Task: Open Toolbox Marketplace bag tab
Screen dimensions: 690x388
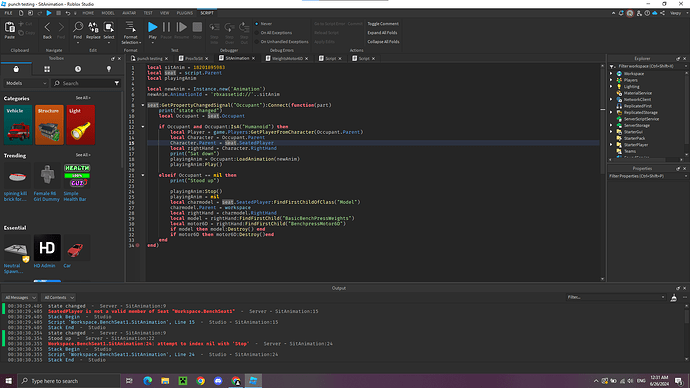Action: [16, 69]
